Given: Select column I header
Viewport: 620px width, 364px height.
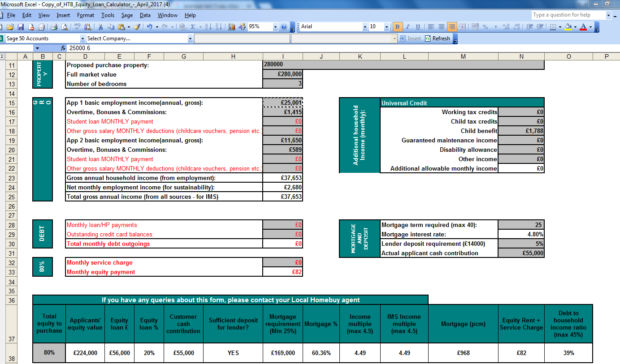Looking at the screenshot, I should click(282, 56).
